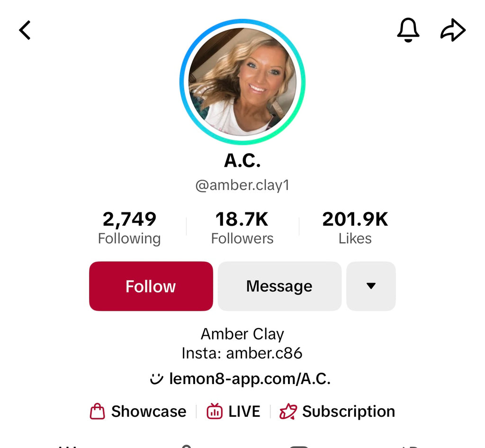Open the Subscription section label
This screenshot has height=448, width=485.
(349, 411)
